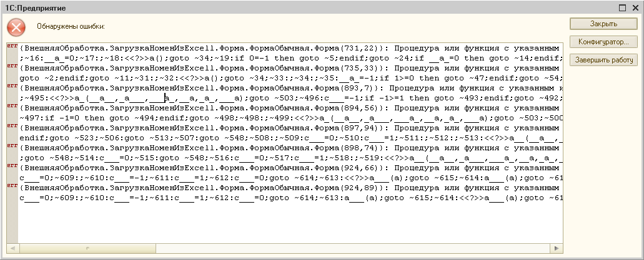This screenshot has width=644, height=260.
Task: Click code line starting ;~16:__a_=0
Action: (x=290, y=58)
